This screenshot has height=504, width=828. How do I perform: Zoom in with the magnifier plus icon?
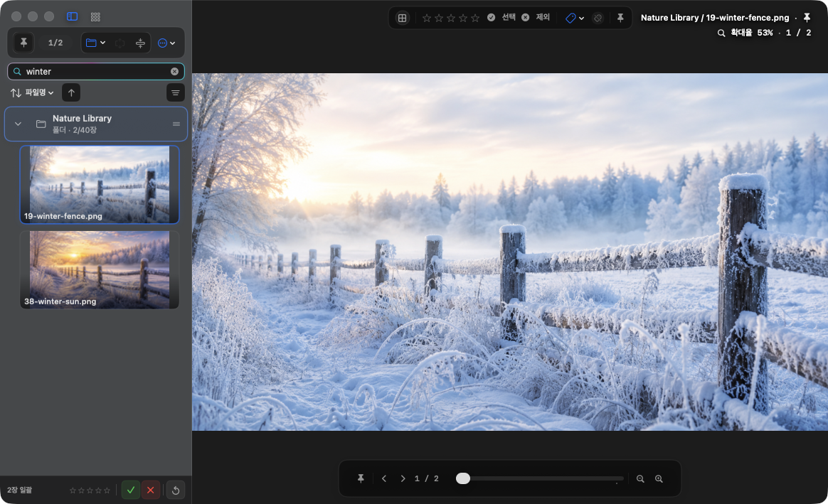[659, 478]
